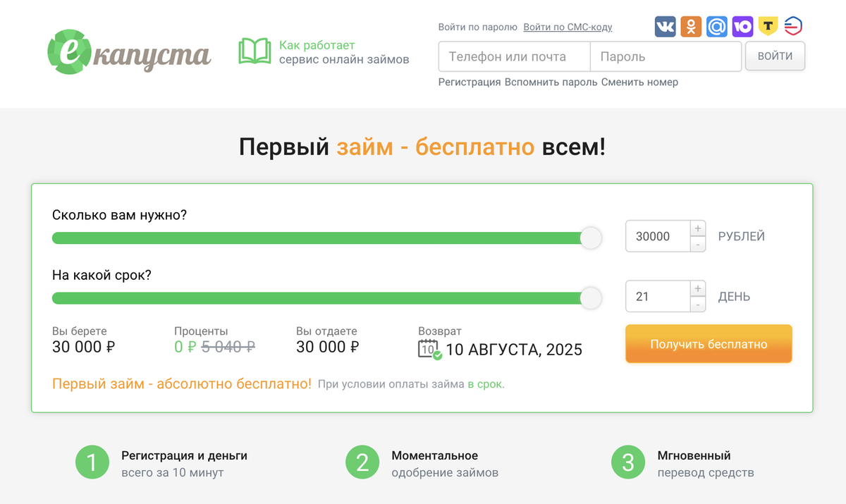Click the Tinkoff ID shield icon

(768, 26)
